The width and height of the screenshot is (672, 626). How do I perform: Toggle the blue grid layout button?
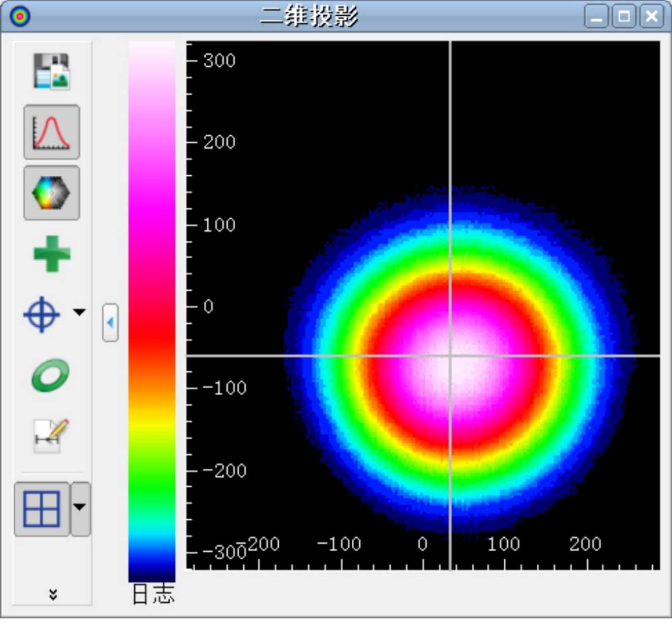click(x=42, y=509)
